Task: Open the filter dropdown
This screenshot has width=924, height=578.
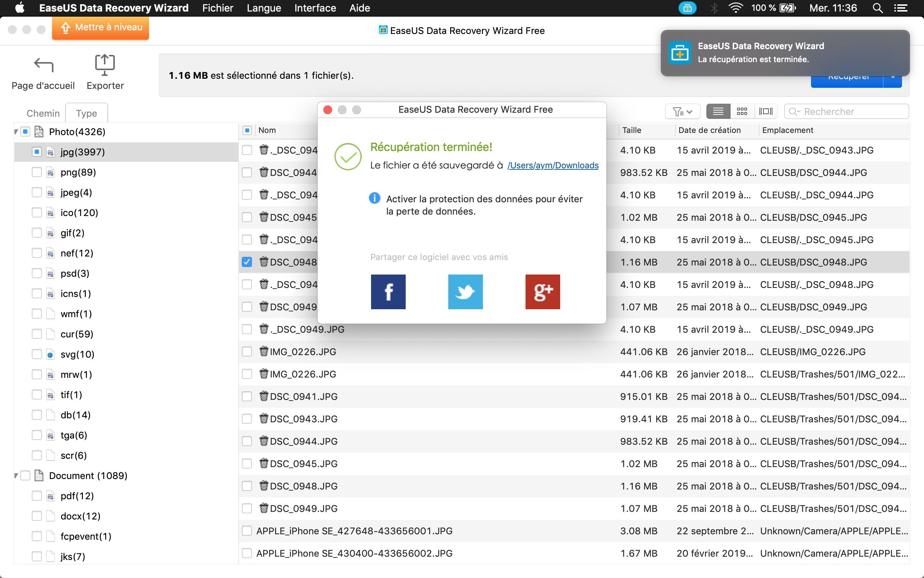Action: pos(683,112)
